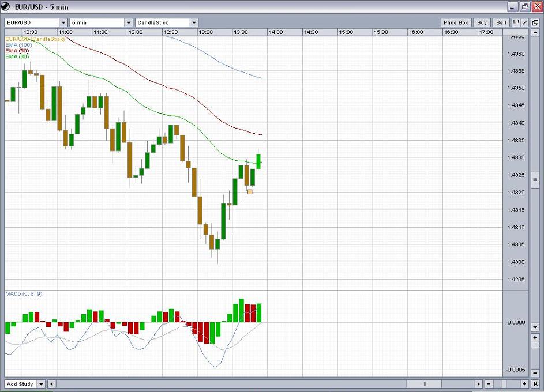
Task: Open the CandleStick chart type dropdown
Action: pyautogui.click(x=194, y=22)
